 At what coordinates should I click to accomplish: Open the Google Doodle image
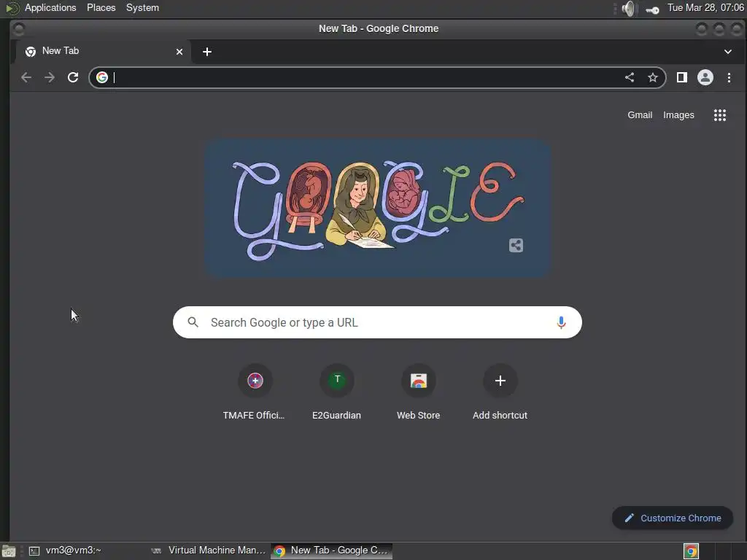[378, 208]
